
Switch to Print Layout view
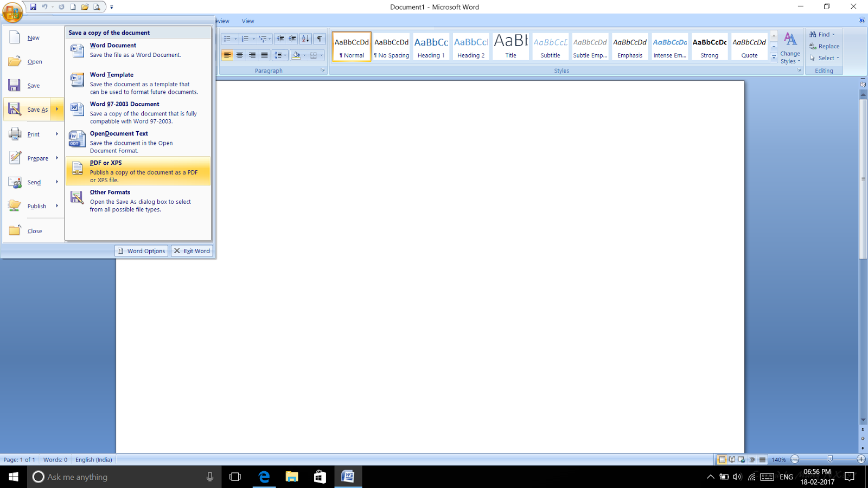tap(722, 460)
